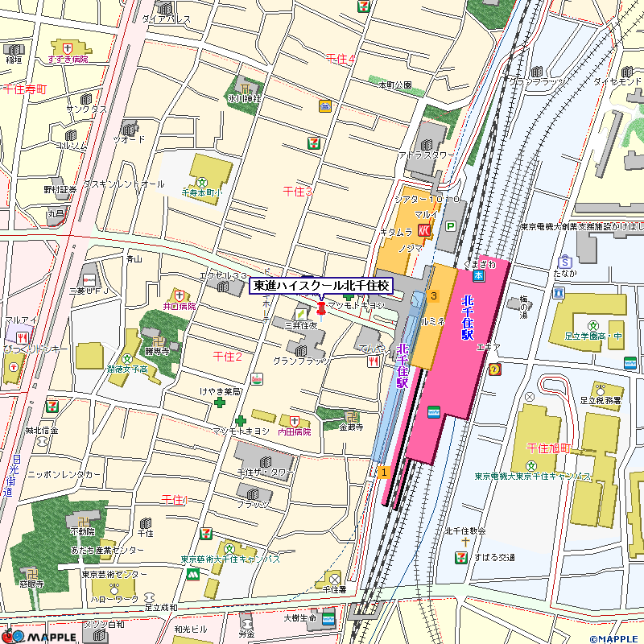Viewport: 644px width, 644px height.
Task: Select the 東進ハイスクール北千住校 callout label
Action: [322, 286]
